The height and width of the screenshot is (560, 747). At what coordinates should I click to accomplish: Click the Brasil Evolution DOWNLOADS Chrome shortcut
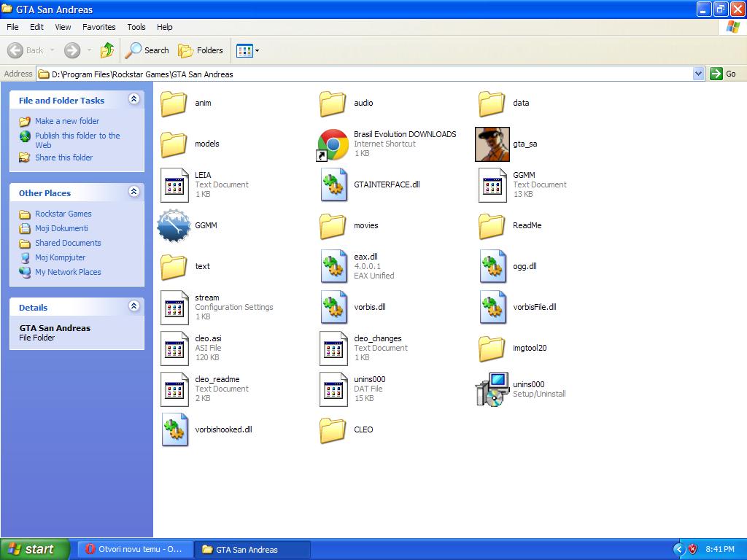click(333, 144)
